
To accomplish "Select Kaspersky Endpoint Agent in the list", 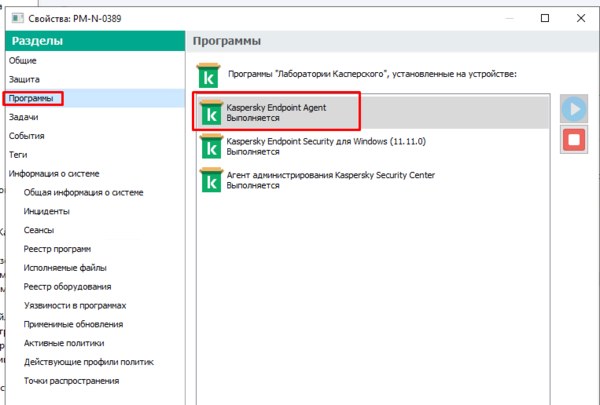I will pos(373,112).
